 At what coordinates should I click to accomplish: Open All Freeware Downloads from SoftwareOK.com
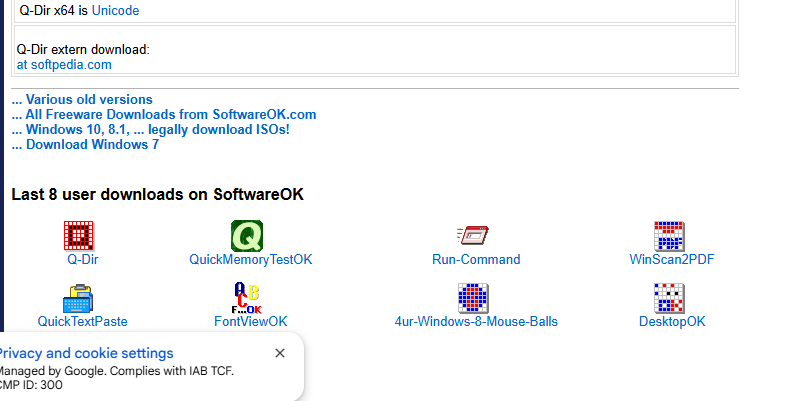pos(164,114)
